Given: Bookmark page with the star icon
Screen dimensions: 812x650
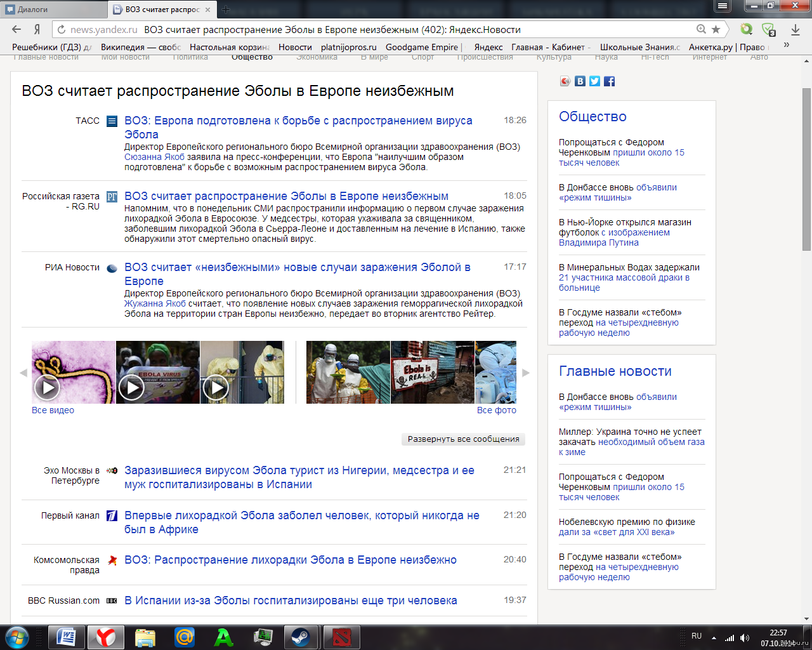Looking at the screenshot, I should (x=716, y=29).
